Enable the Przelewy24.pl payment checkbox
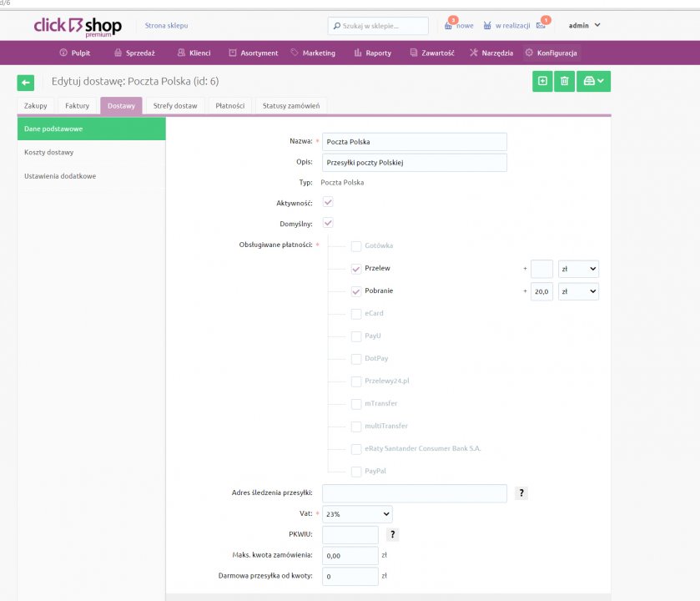The image size is (700, 601). [x=355, y=381]
